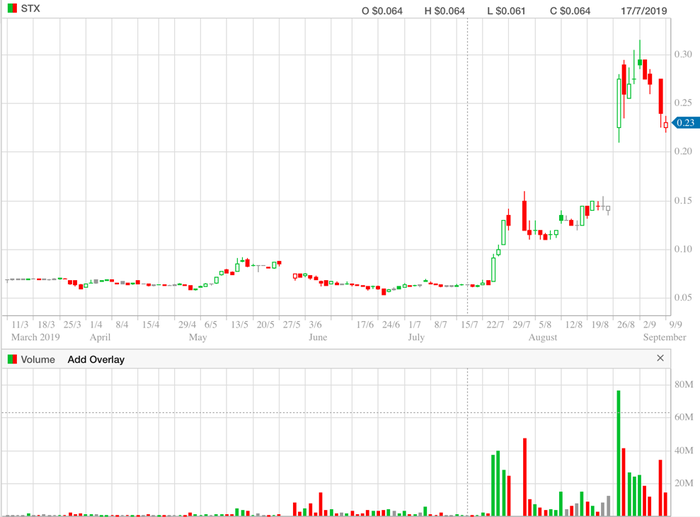This screenshot has width=700, height=517.
Task: Click the high price H $0.064
Action: 445,11
